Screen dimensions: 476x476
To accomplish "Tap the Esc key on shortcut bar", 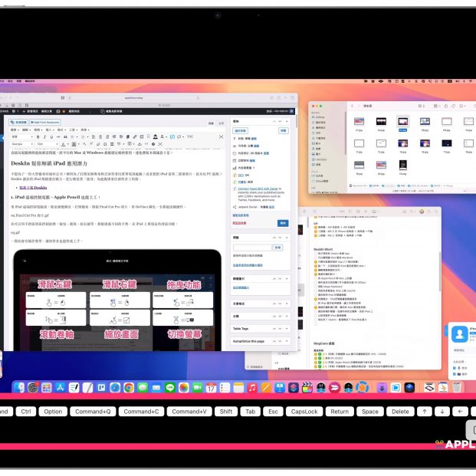I will click(272, 412).
